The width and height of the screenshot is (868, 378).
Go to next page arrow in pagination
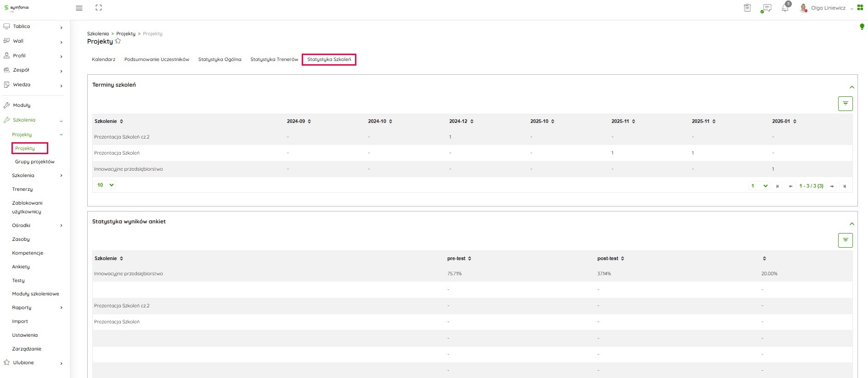point(832,186)
